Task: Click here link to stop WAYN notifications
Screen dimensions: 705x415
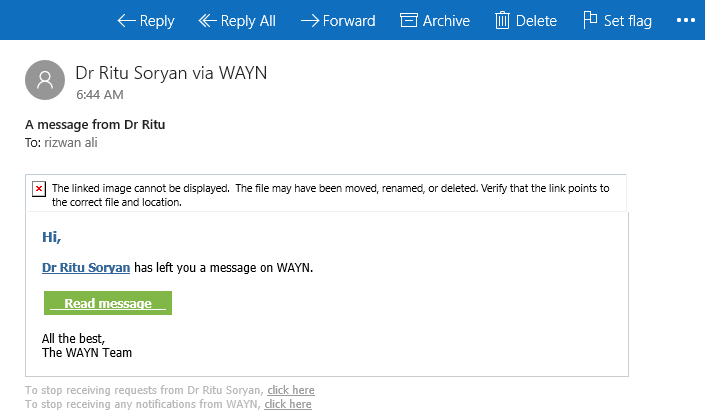Action: coord(288,404)
